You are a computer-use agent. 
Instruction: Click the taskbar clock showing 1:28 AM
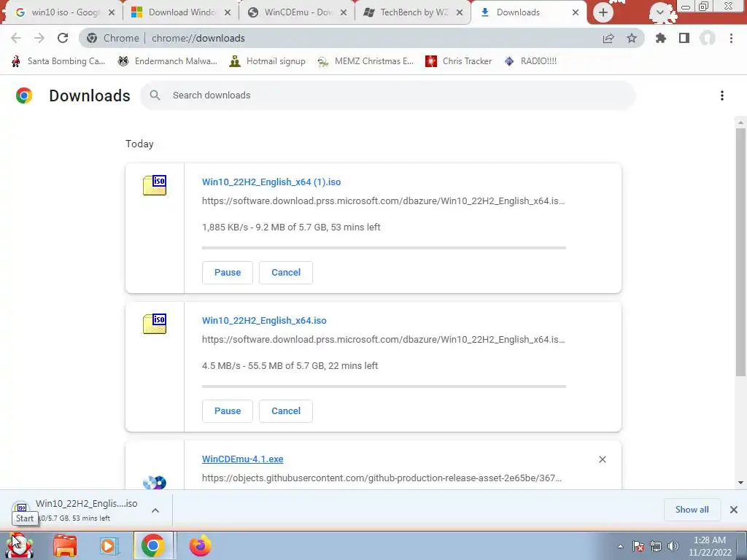coord(710,546)
